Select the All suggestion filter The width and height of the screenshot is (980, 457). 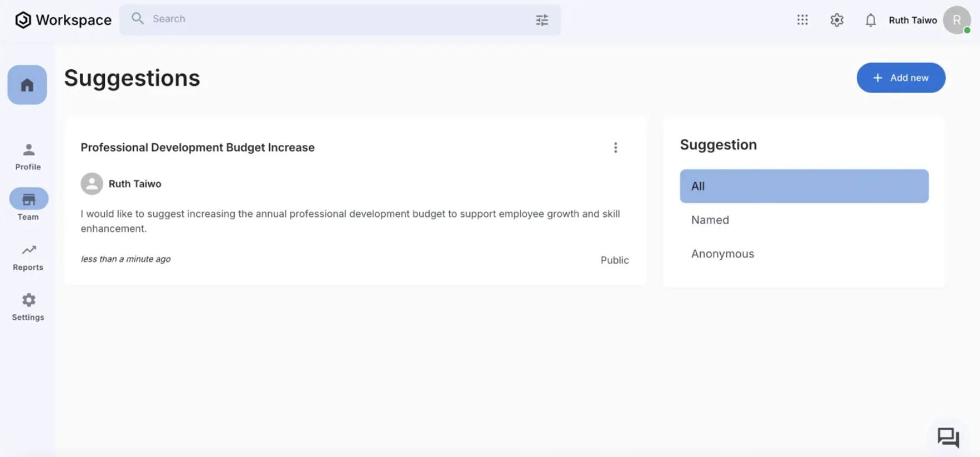(x=804, y=186)
